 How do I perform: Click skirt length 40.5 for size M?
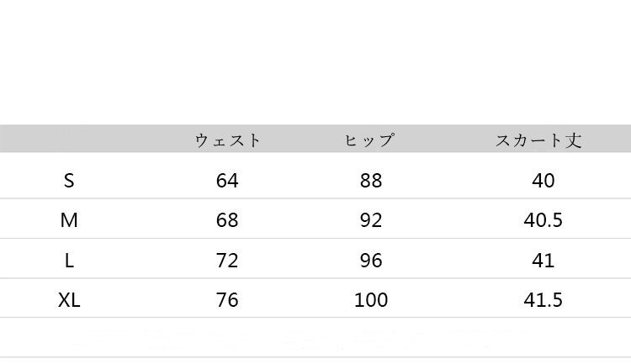tap(544, 220)
